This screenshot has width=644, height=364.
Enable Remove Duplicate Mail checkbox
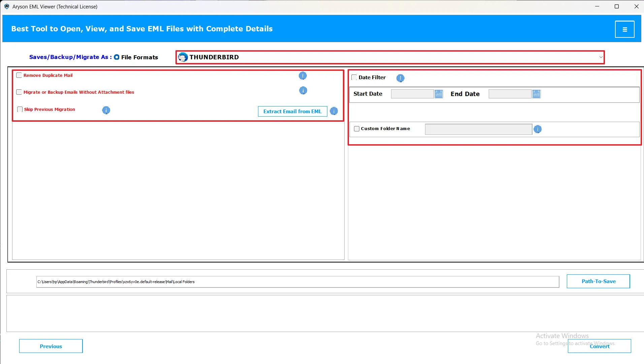(x=19, y=75)
